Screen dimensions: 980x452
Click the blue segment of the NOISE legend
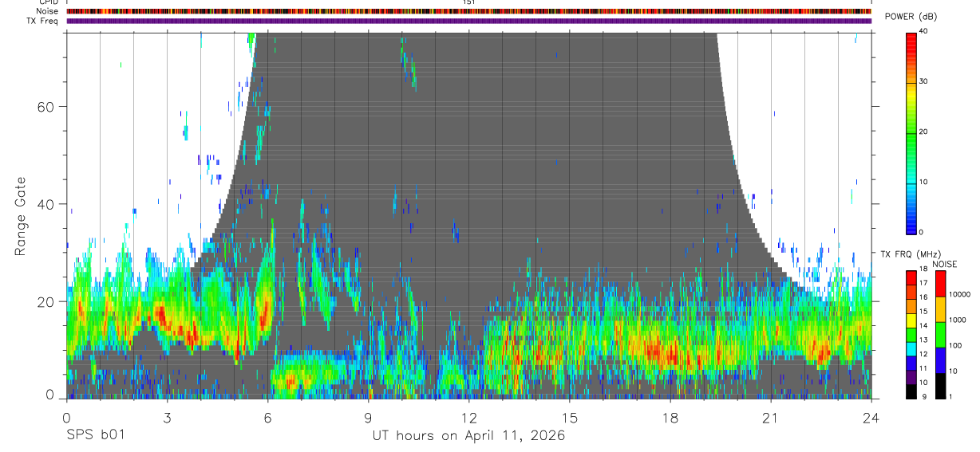click(940, 360)
